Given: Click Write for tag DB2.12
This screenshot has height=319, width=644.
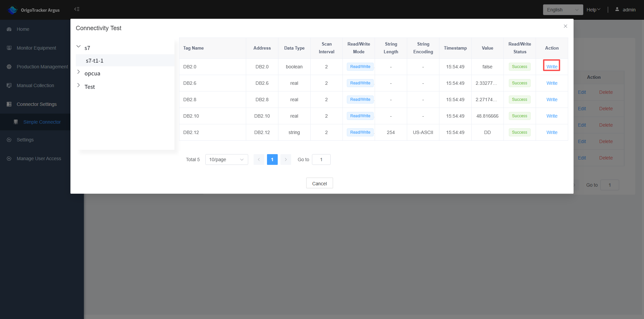Looking at the screenshot, I should point(552,132).
